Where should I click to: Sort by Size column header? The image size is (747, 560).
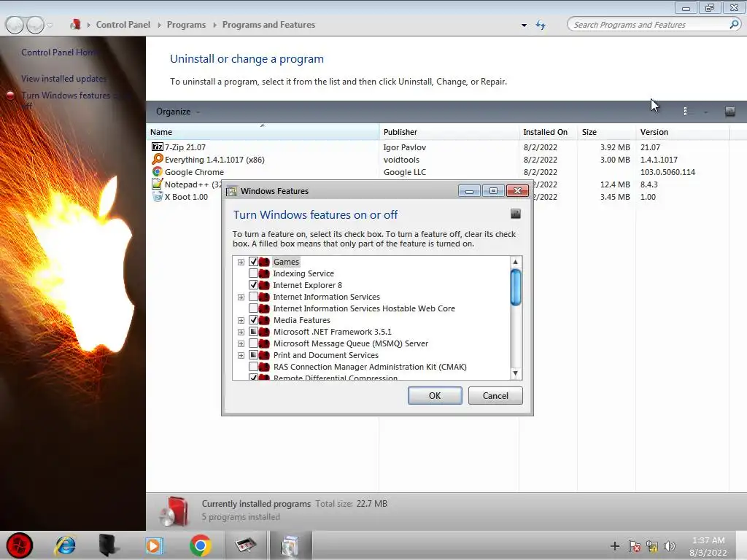[606, 132]
